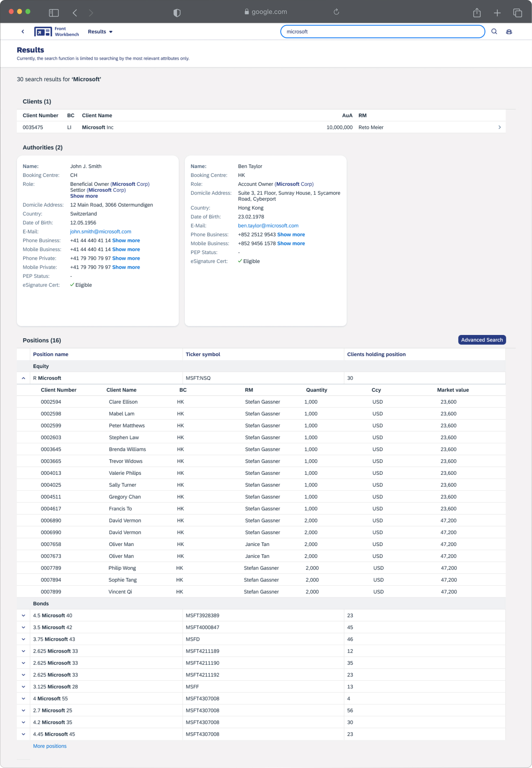Open the user profile icon
532x768 pixels.
509,32
